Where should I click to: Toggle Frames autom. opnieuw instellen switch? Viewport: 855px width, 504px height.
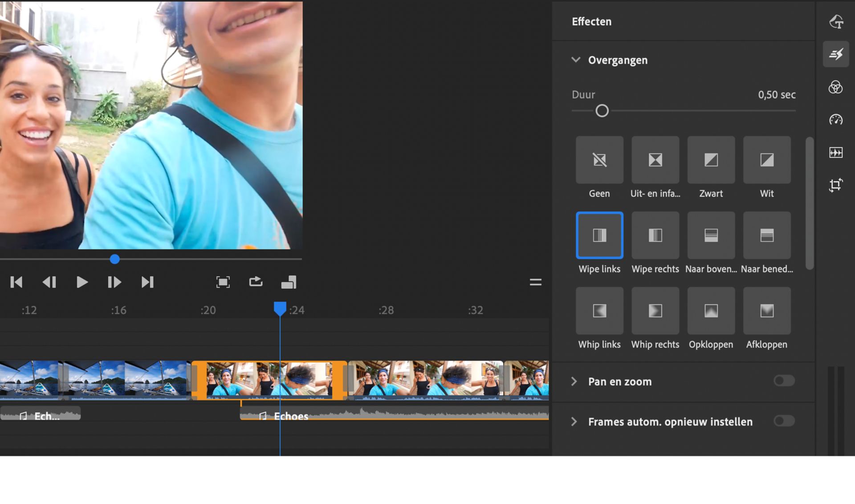click(784, 421)
